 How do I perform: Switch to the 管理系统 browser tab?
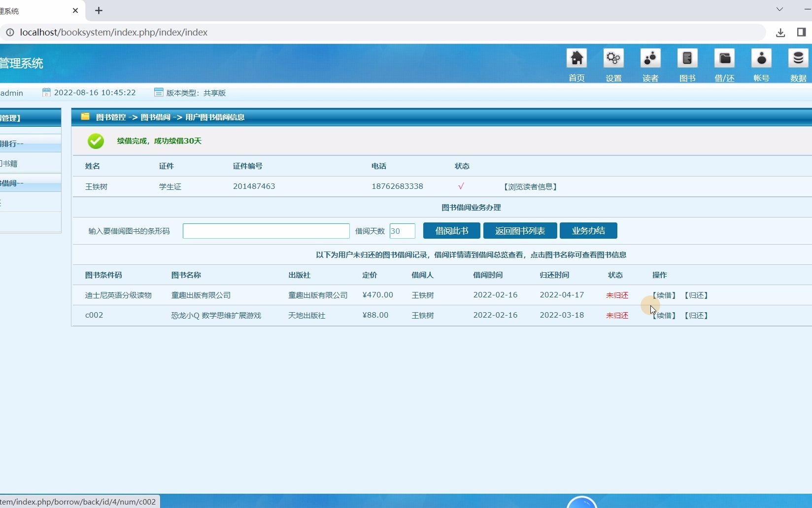click(34, 10)
